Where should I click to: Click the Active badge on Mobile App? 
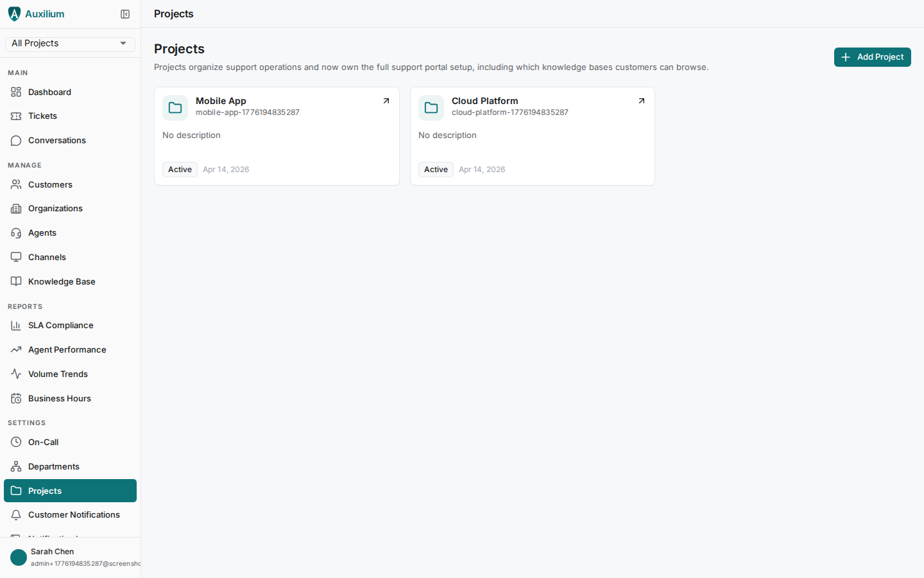180,169
